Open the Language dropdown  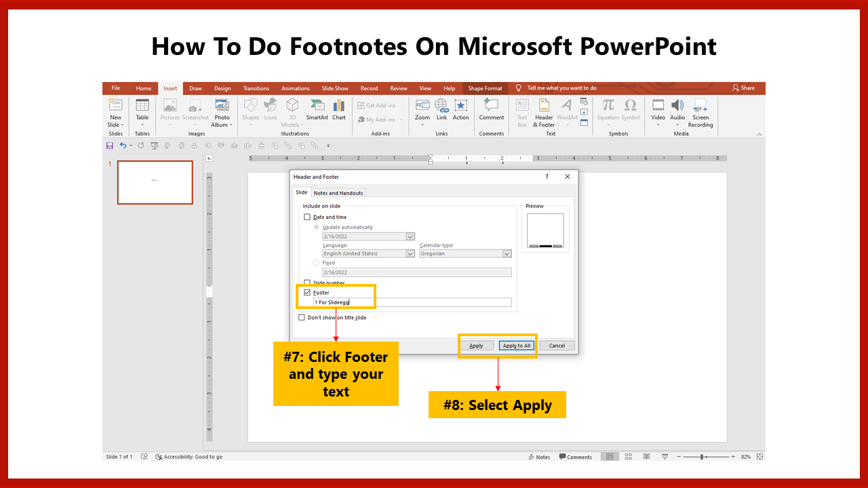(x=410, y=253)
